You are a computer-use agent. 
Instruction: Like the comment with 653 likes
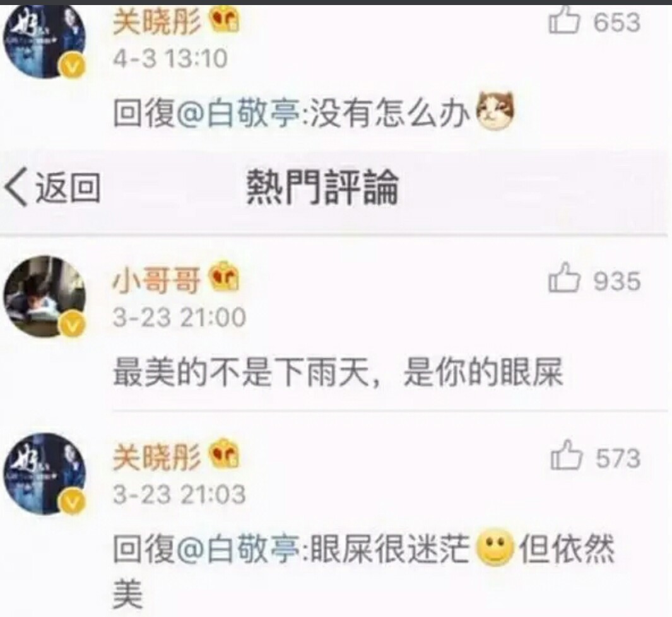(564, 21)
